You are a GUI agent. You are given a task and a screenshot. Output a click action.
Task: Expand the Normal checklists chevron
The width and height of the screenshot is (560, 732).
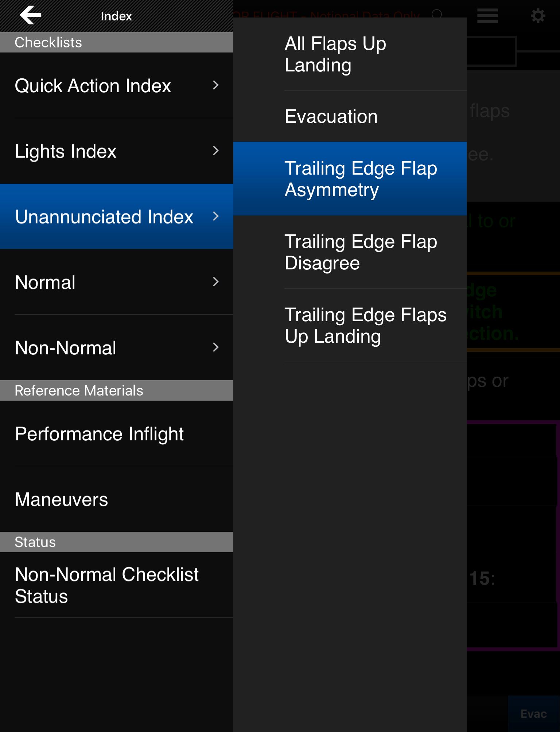pos(216,282)
